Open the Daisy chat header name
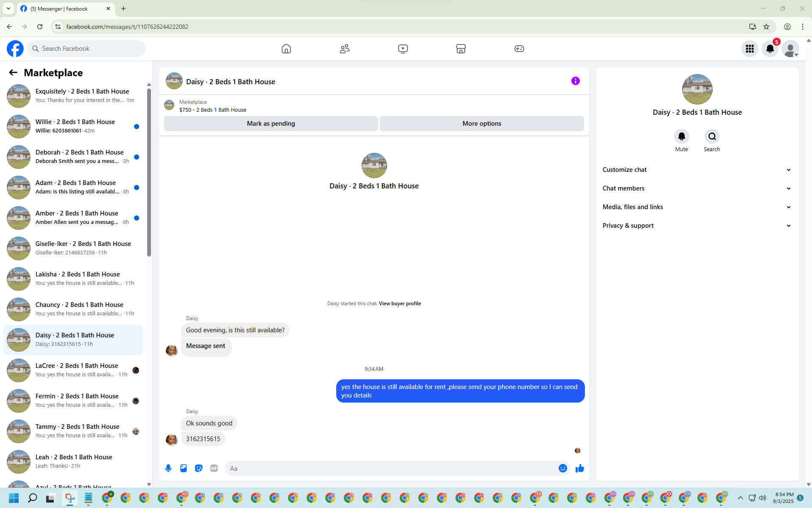 click(x=230, y=82)
